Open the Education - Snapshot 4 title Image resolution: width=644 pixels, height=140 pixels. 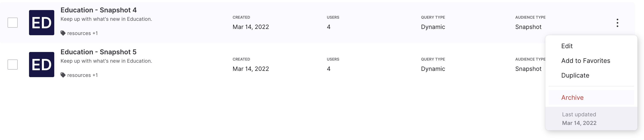[98, 10]
